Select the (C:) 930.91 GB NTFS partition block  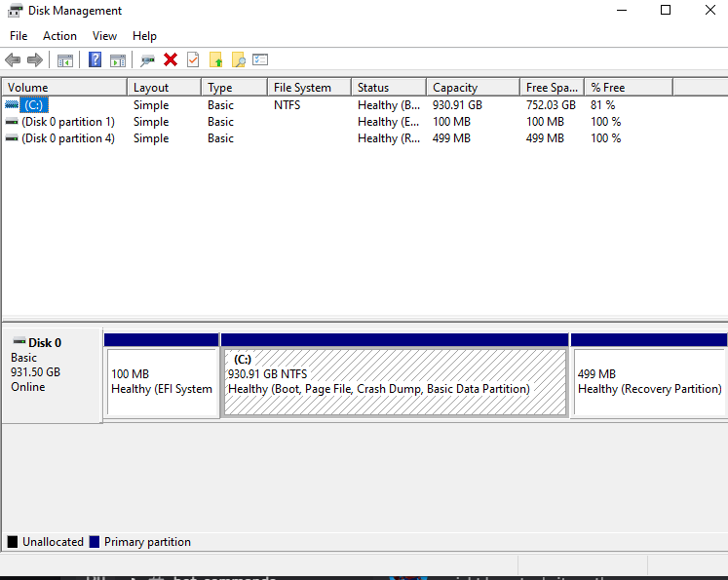395,382
